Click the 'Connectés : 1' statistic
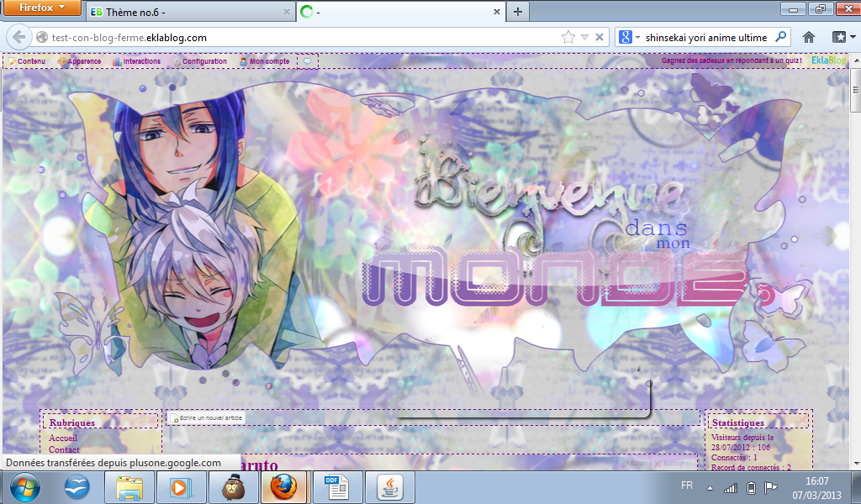This screenshot has width=861, height=504. click(734, 458)
